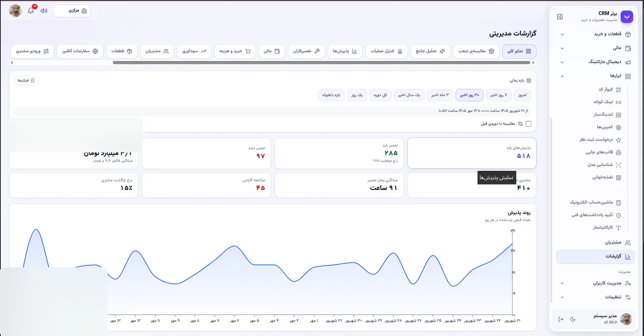The height and width of the screenshot is (336, 644).
Task: Open کاراکترشمار character counter
Action: coord(607,227)
